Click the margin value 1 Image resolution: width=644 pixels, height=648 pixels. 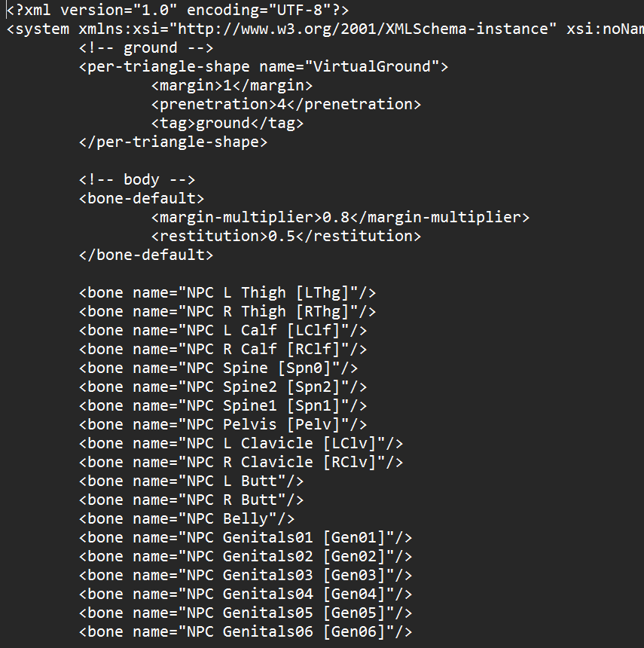tap(227, 86)
